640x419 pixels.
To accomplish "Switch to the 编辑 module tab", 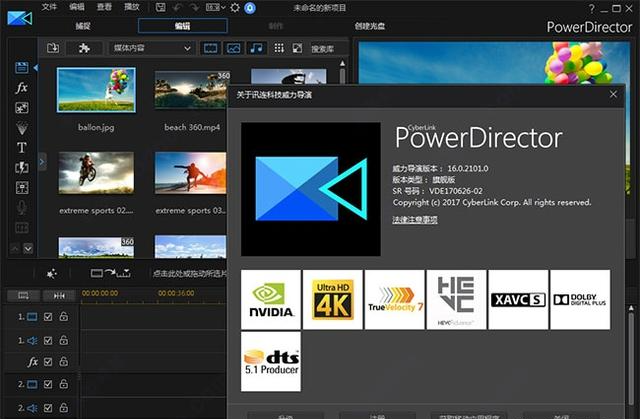I will pos(182,26).
